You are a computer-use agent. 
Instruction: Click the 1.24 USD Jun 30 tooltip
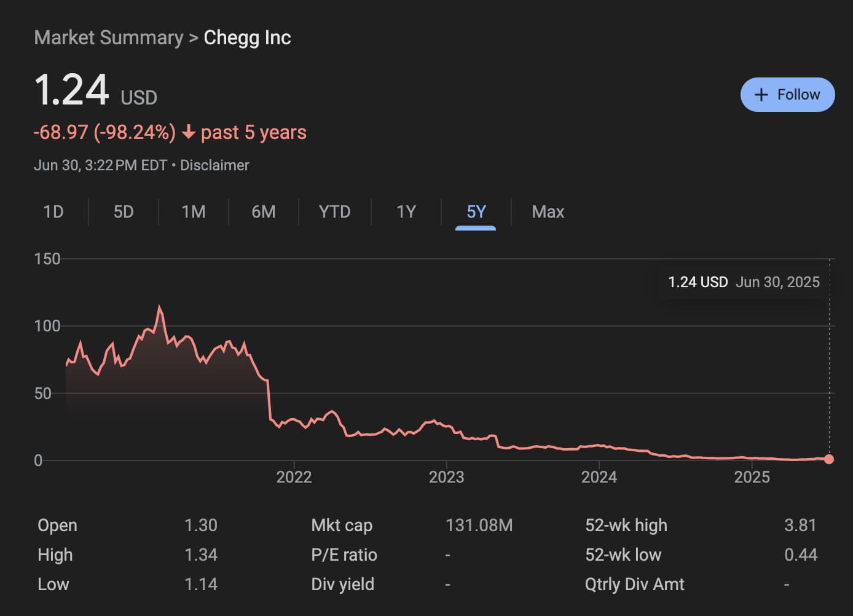tap(744, 282)
